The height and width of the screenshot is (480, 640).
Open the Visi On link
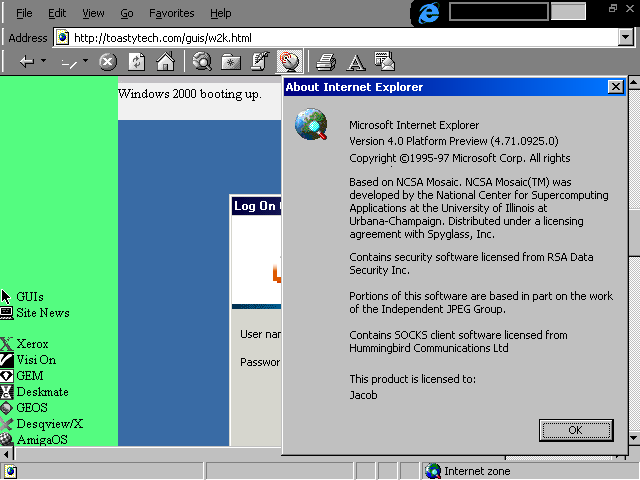point(36,360)
